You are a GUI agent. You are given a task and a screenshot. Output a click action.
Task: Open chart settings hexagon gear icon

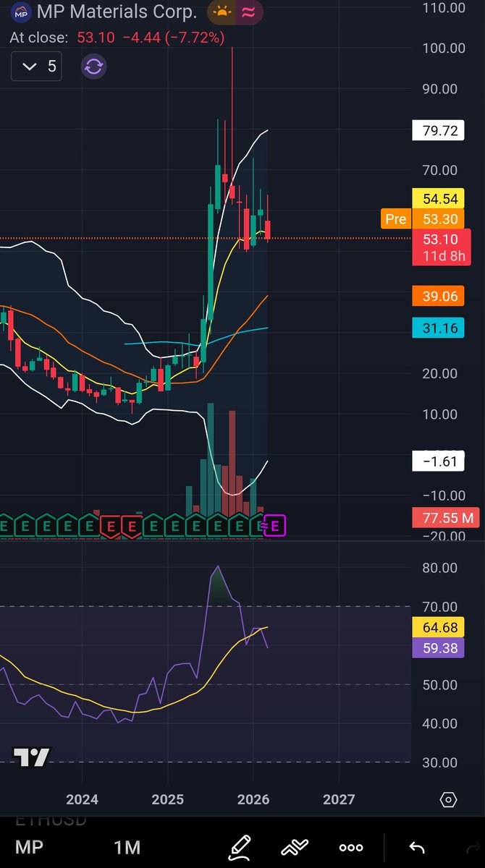tap(448, 799)
